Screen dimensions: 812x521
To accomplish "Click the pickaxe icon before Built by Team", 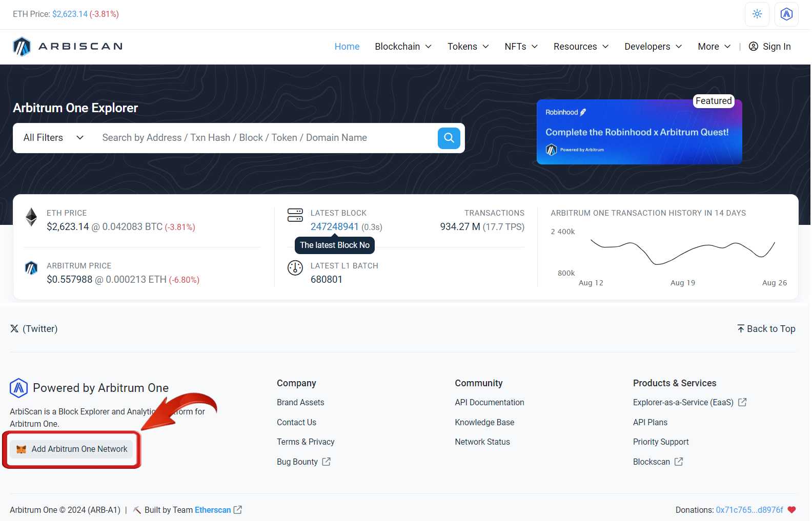I will click(137, 510).
